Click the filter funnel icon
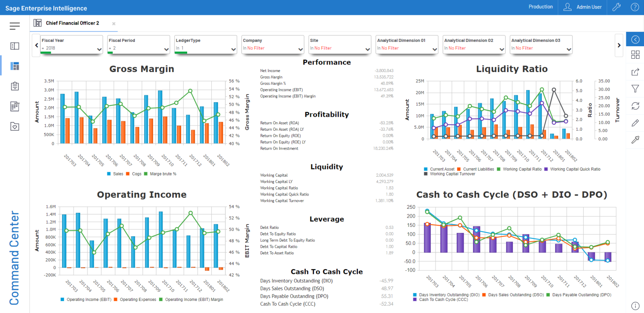This screenshot has width=644, height=313. (635, 89)
